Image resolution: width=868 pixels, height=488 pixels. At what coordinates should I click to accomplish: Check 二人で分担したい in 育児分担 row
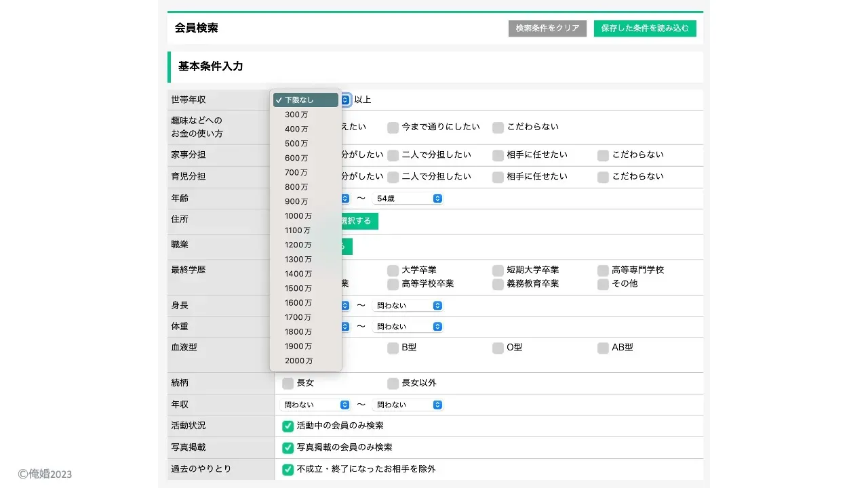point(393,177)
